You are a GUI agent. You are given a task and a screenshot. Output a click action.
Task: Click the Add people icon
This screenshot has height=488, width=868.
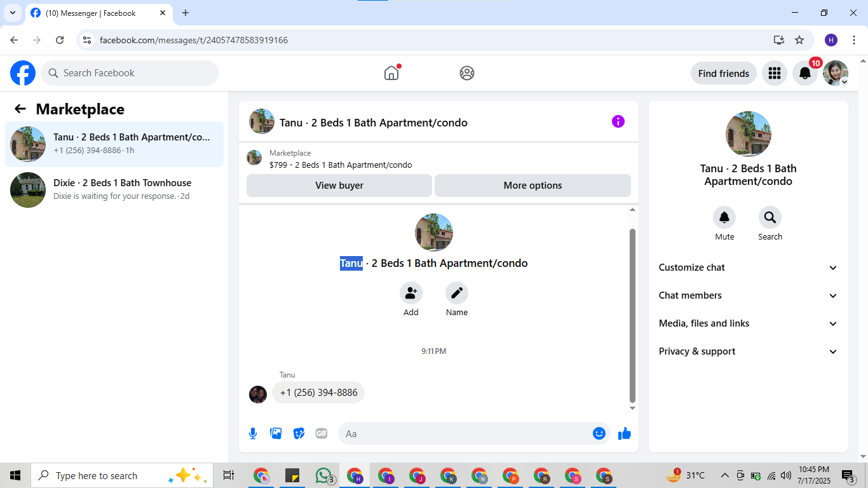tap(411, 293)
